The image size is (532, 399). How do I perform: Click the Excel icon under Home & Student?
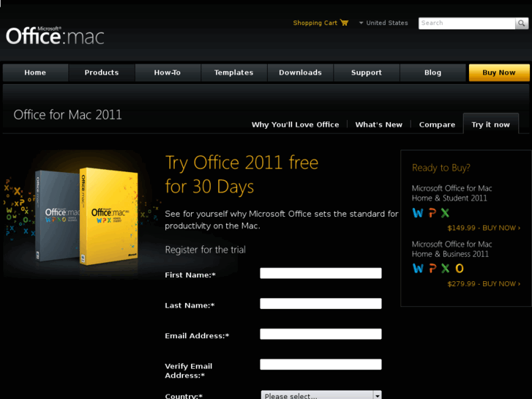pos(445,213)
